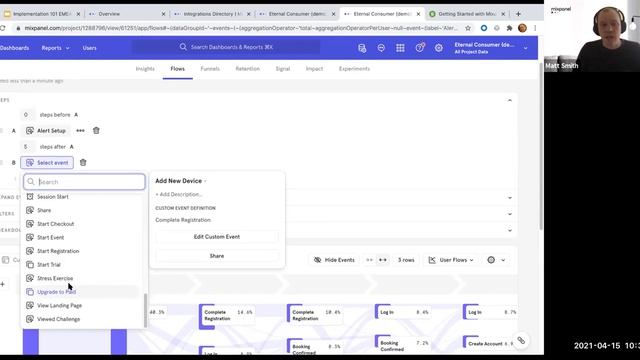Toggle Hide Events visibility
This screenshot has height=360, width=640.
click(x=334, y=260)
